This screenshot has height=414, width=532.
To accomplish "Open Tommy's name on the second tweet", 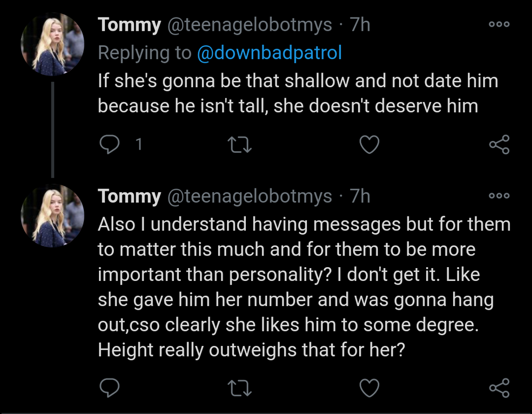I will [129, 196].
